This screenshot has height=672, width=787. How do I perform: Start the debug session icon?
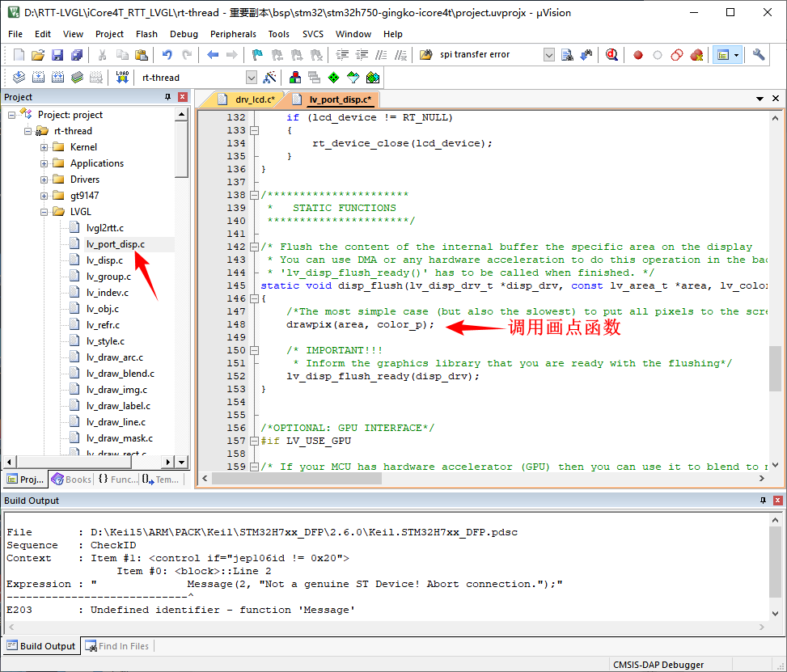(611, 55)
